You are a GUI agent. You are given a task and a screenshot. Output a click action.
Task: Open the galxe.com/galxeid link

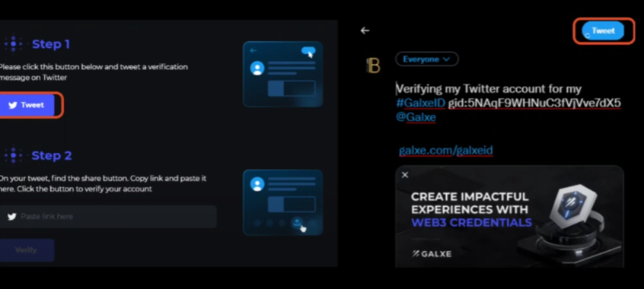(x=445, y=151)
